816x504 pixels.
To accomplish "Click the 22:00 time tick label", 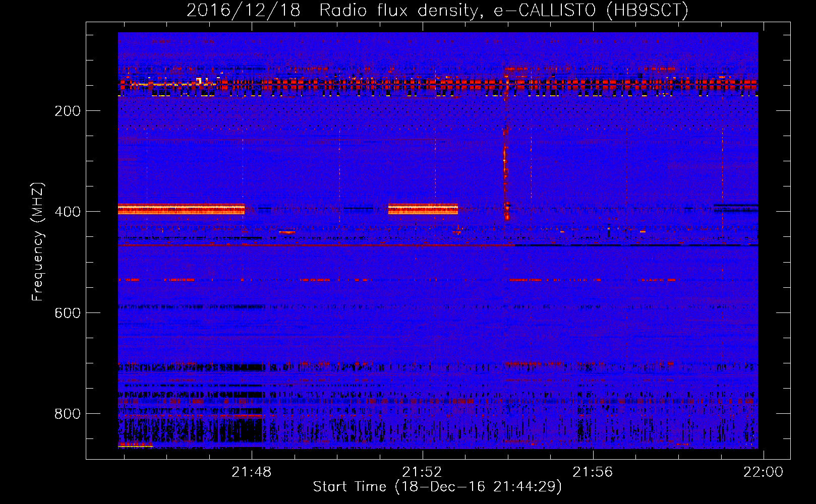I will point(763,472).
